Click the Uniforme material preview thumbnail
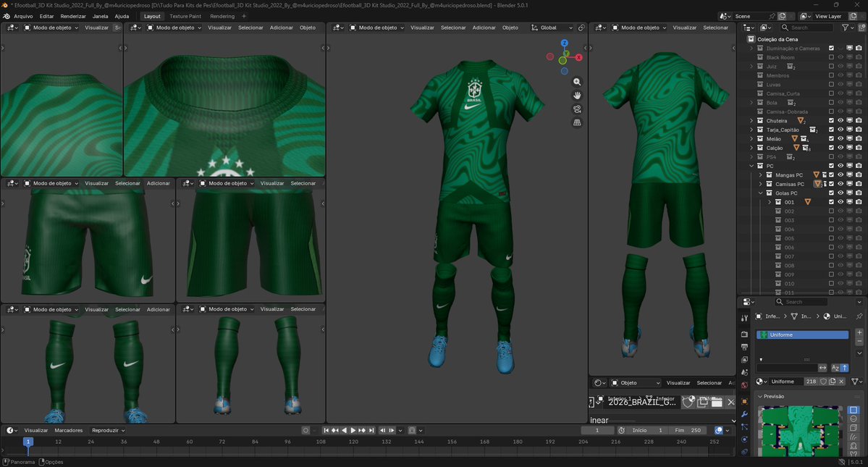Image resolution: width=868 pixels, height=467 pixels. 801,431
